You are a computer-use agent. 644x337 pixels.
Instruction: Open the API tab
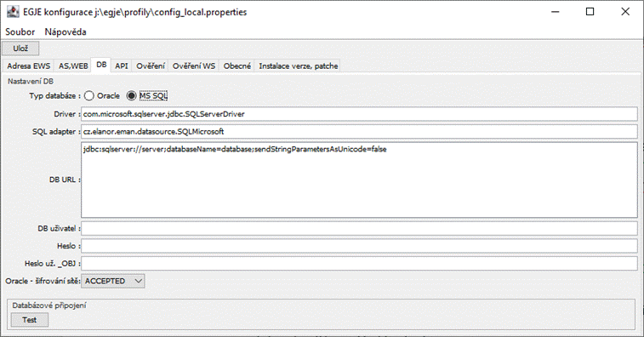point(122,66)
